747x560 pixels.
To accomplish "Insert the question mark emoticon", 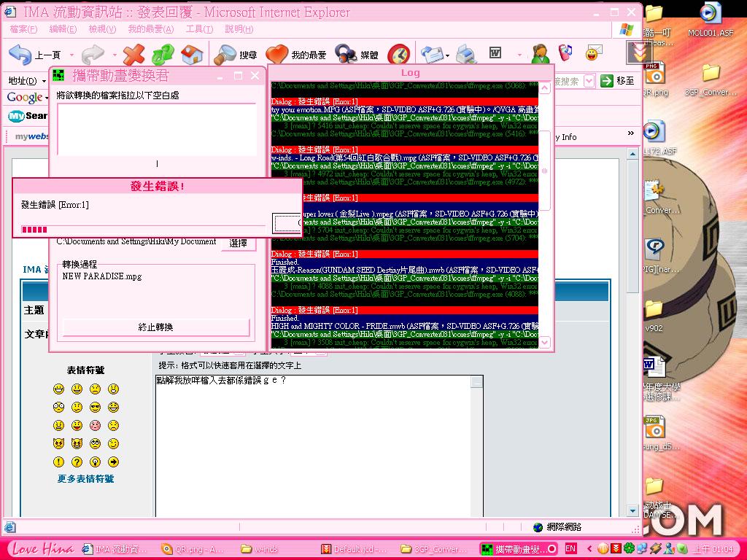I will [x=77, y=462].
